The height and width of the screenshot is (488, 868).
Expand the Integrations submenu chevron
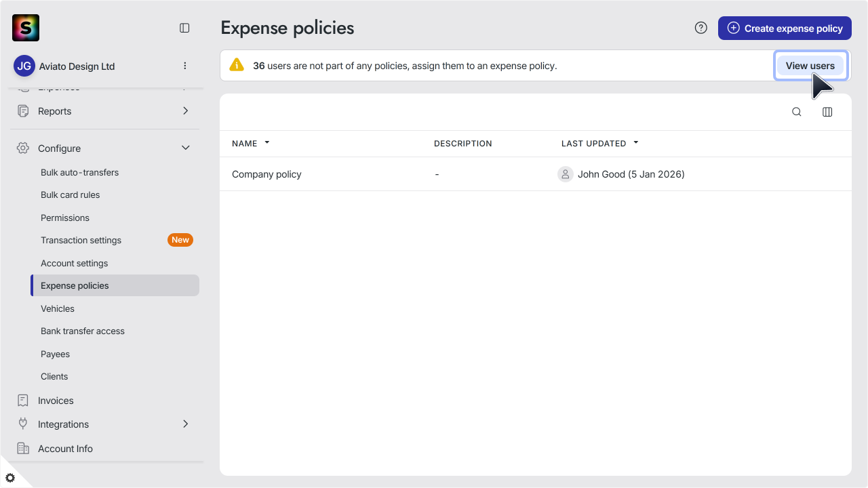186,424
